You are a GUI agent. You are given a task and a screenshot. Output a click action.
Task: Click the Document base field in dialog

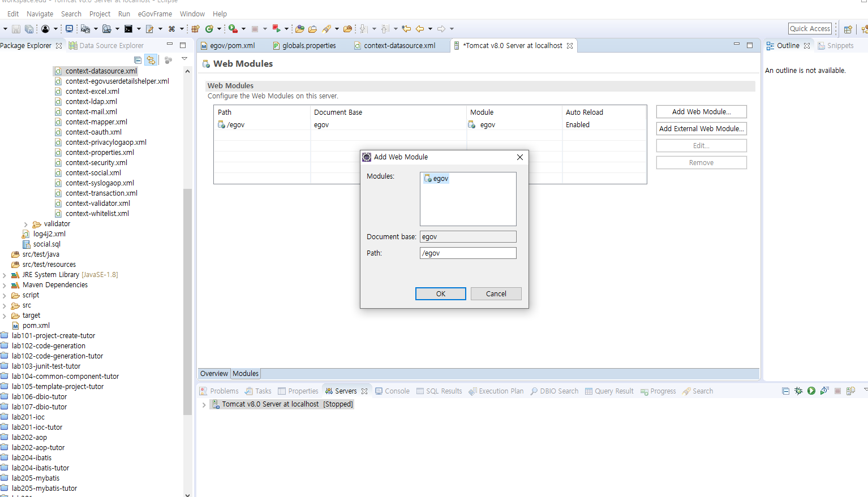tap(468, 237)
